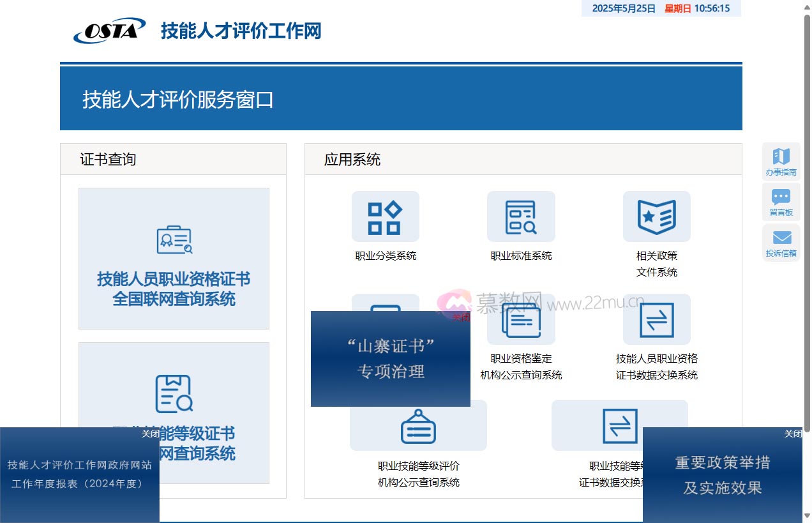Click the 相关政策文件系统 book icon
Screen dimensions: 812x523
[657, 216]
